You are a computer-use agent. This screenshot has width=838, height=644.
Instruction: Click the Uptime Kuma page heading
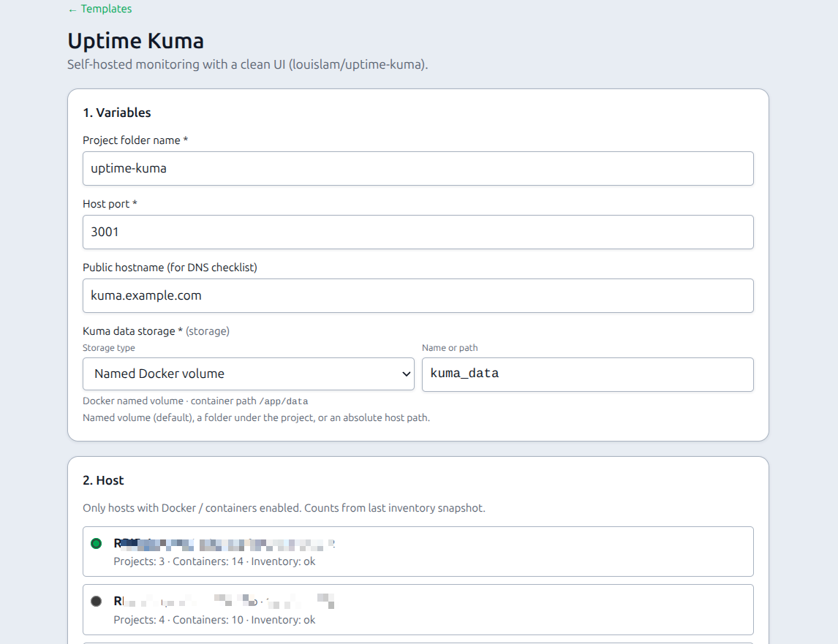[136, 41]
